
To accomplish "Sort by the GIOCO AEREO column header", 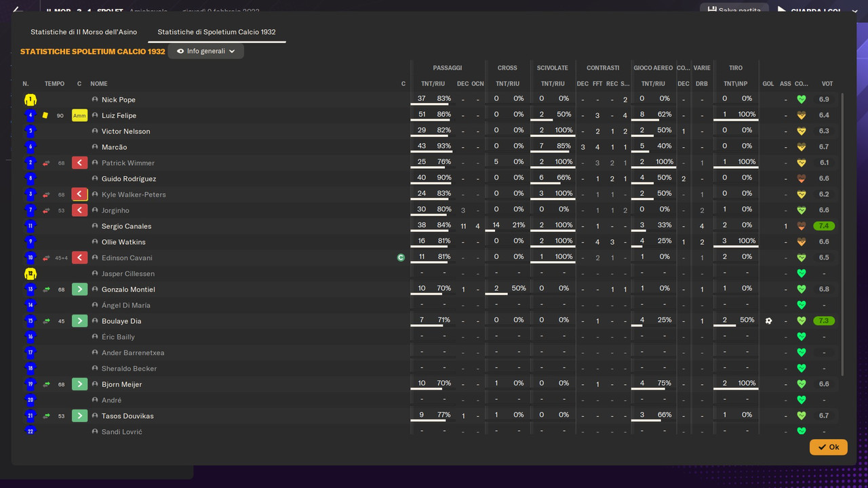I will [x=653, y=68].
